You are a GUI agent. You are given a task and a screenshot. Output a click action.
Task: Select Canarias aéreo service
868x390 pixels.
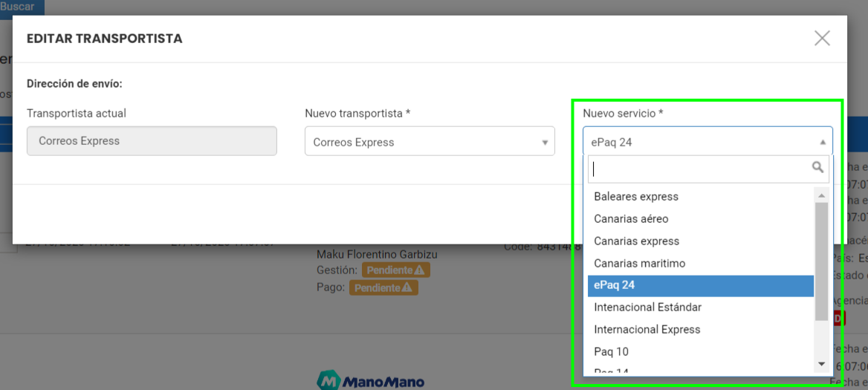[x=701, y=218]
